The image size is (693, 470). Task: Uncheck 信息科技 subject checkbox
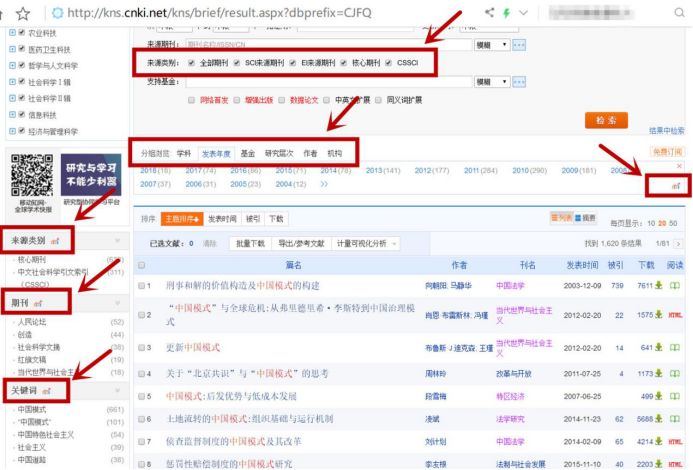tap(22, 114)
